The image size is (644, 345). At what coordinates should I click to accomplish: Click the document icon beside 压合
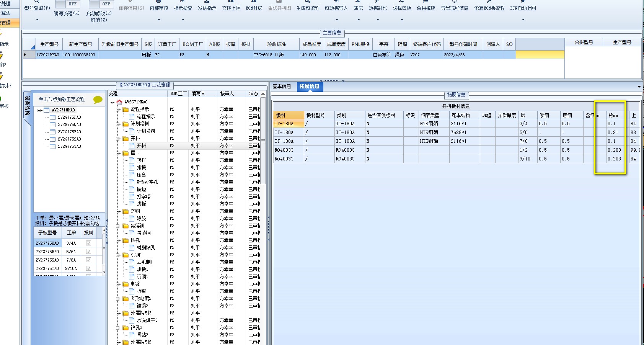pos(132,175)
